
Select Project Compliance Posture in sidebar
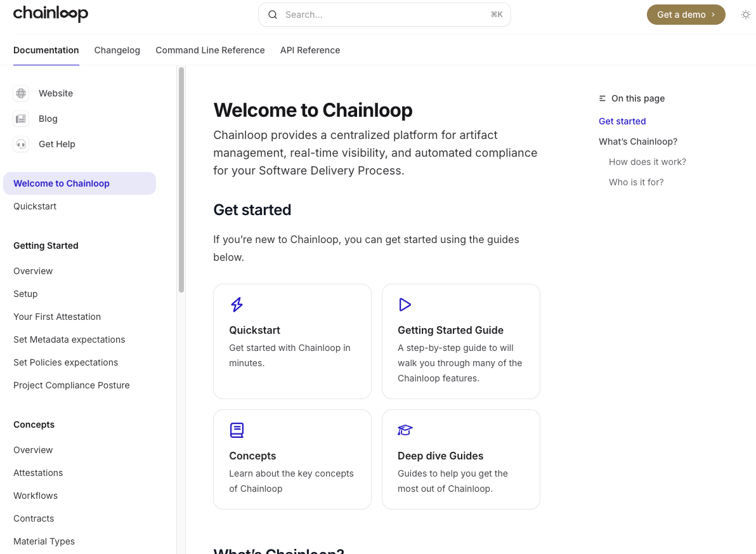[72, 385]
